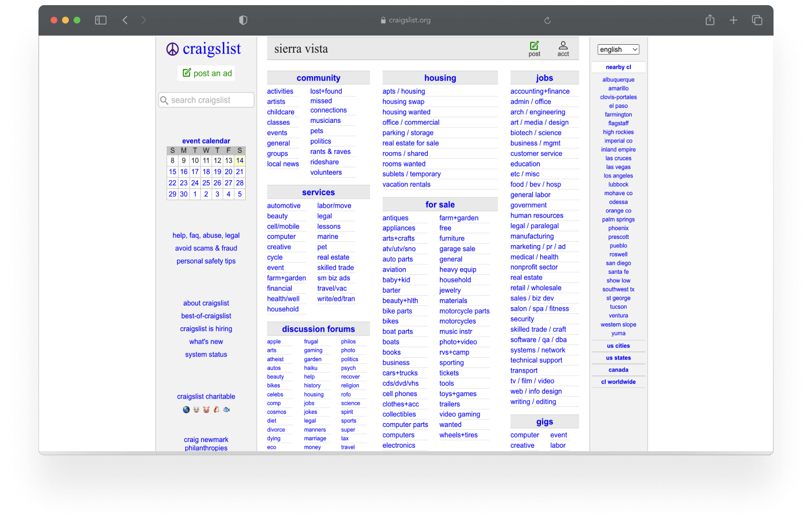Open personal safety tips link

pos(206,261)
